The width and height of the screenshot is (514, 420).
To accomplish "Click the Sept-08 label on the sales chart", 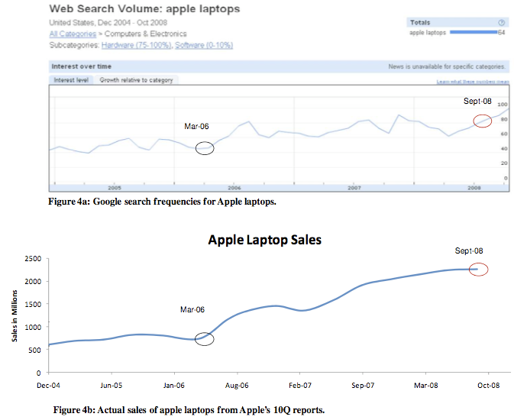I will (469, 250).
